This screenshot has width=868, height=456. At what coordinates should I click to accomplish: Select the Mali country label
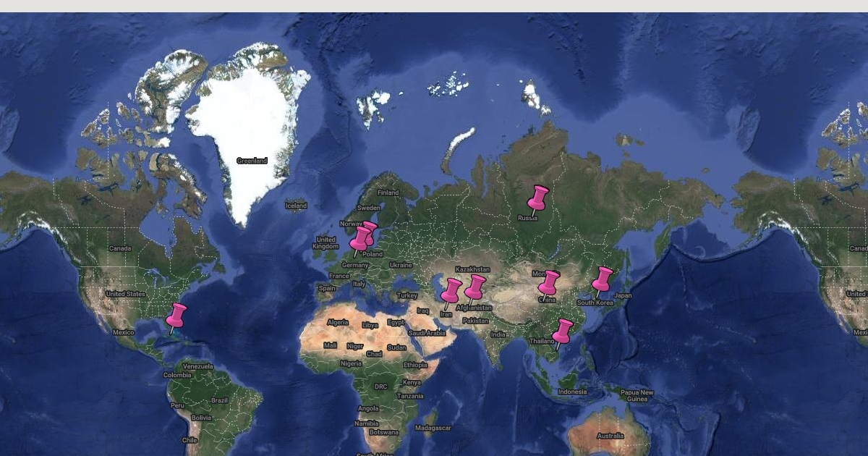point(330,345)
